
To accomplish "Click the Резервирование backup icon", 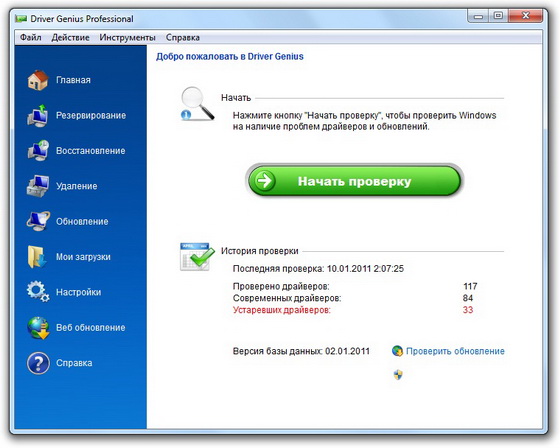I will [x=38, y=115].
